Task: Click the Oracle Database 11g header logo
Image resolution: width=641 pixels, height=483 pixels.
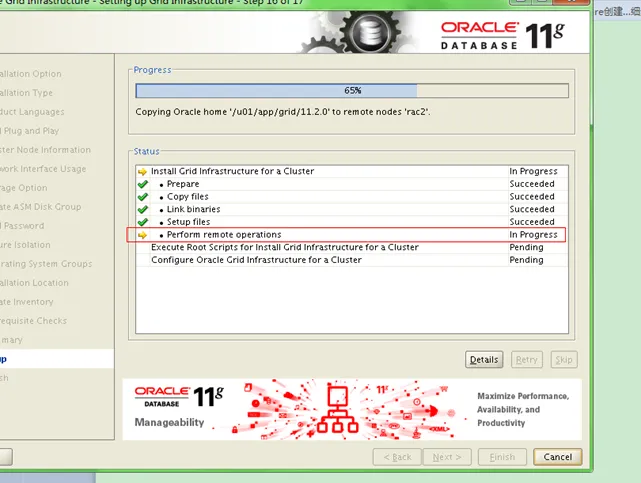Action: pos(502,36)
